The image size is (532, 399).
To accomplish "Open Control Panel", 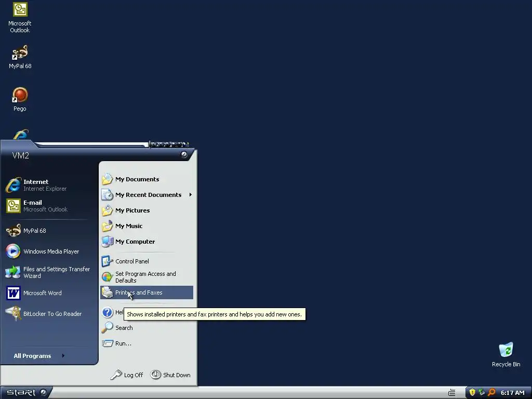I will click(x=147, y=261).
